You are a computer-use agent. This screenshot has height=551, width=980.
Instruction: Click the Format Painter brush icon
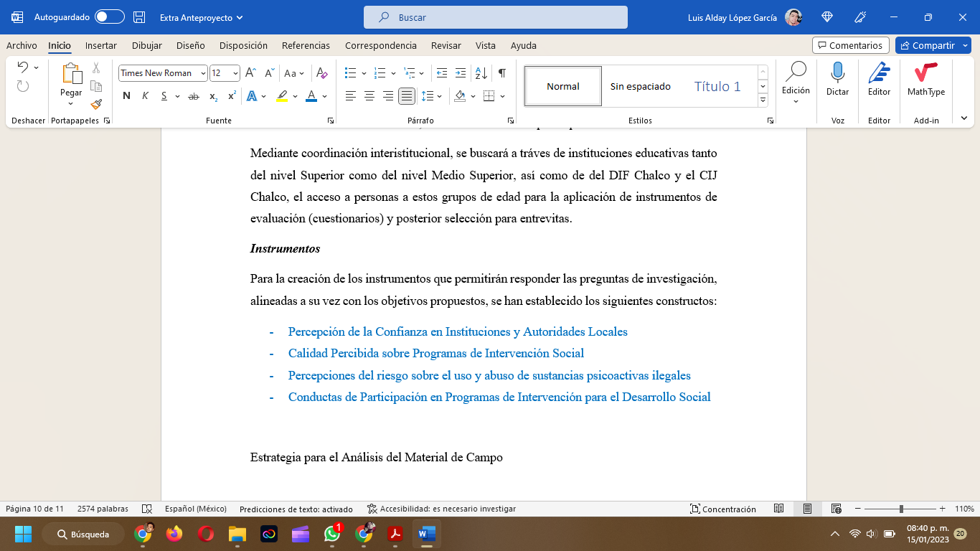click(x=96, y=104)
